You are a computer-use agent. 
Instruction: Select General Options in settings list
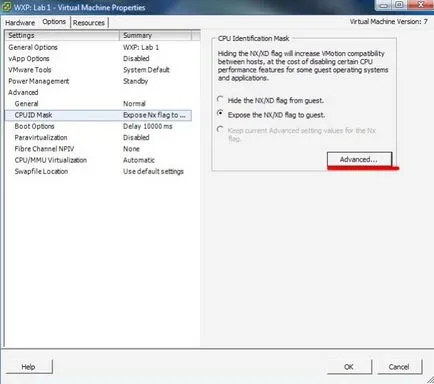click(98, 47)
